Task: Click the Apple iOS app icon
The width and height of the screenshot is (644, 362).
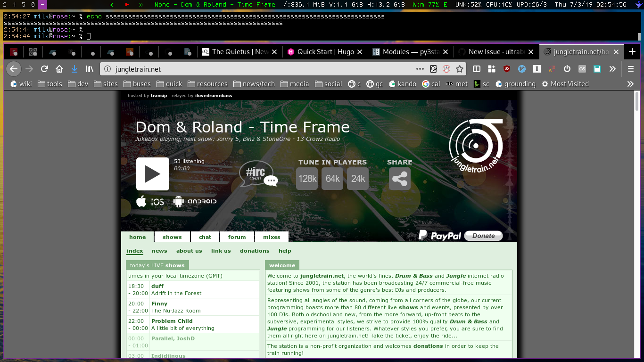Action: coord(150,202)
